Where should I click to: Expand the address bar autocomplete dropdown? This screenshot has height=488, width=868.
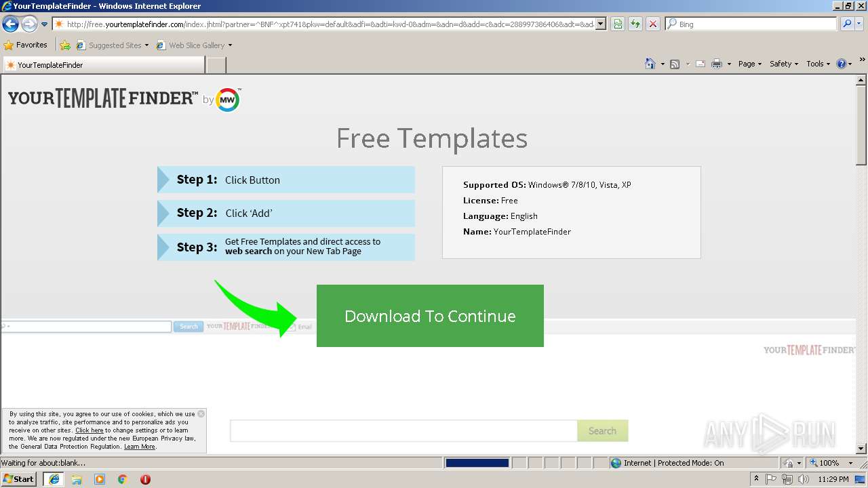[601, 24]
